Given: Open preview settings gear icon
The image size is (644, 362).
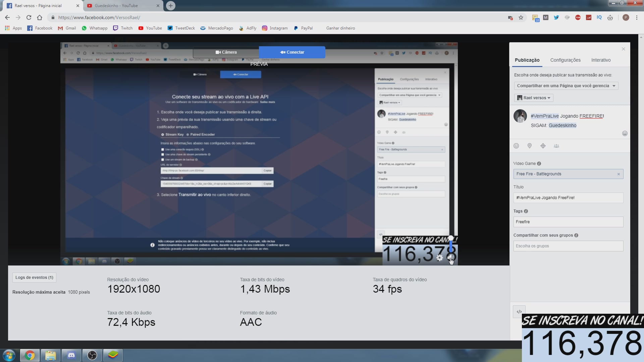Looking at the screenshot, I should [440, 258].
